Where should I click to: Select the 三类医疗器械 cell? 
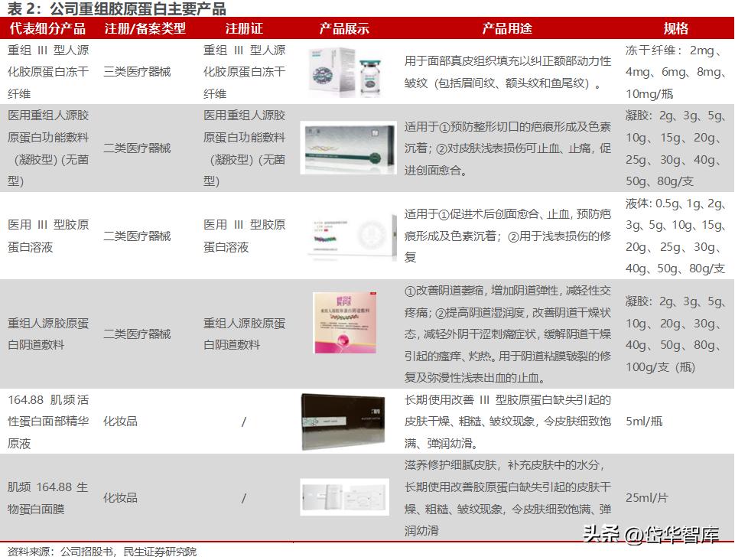click(x=136, y=71)
